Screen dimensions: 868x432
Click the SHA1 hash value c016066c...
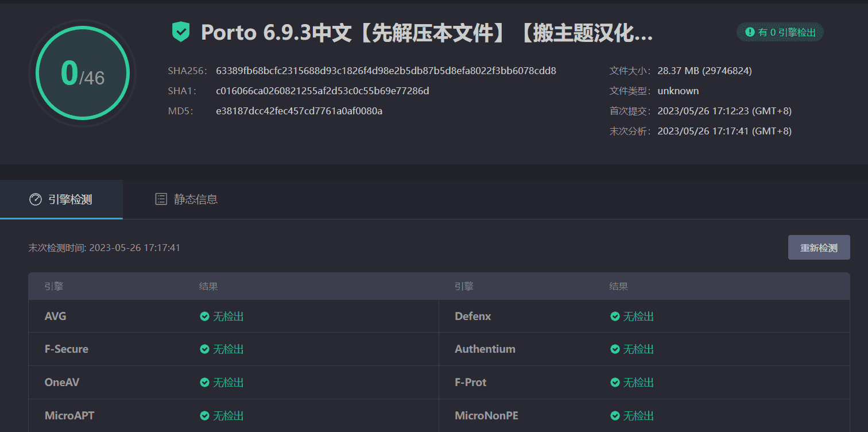(x=323, y=91)
